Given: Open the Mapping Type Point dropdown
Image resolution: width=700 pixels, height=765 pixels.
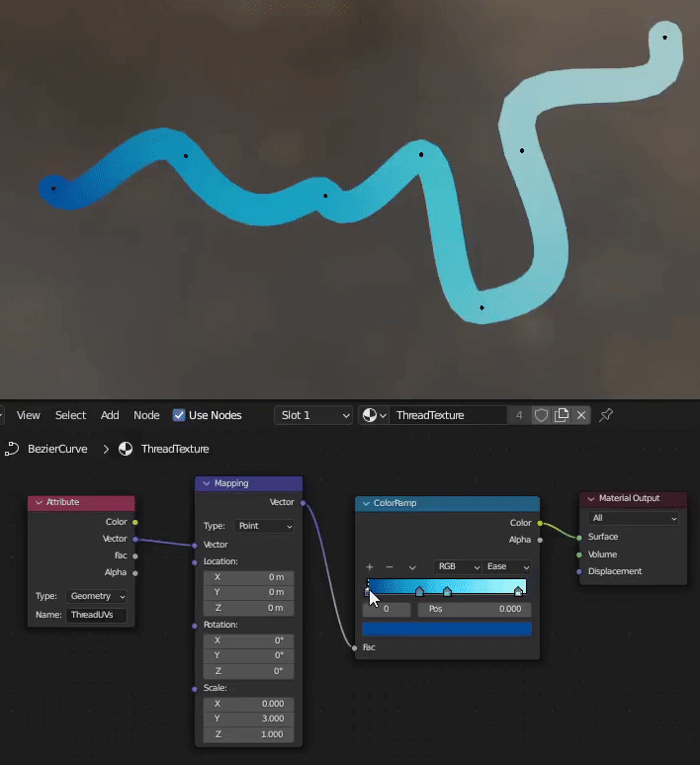Looking at the screenshot, I should (x=264, y=526).
